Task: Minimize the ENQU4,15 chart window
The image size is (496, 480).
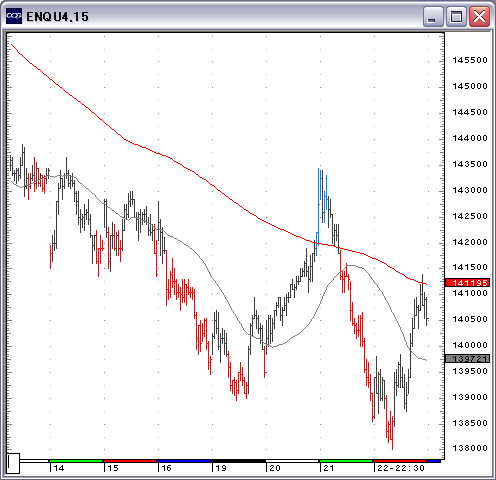Action: point(433,16)
